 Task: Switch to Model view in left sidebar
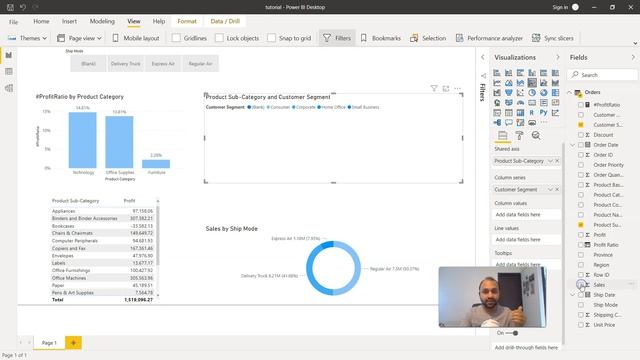[9, 88]
